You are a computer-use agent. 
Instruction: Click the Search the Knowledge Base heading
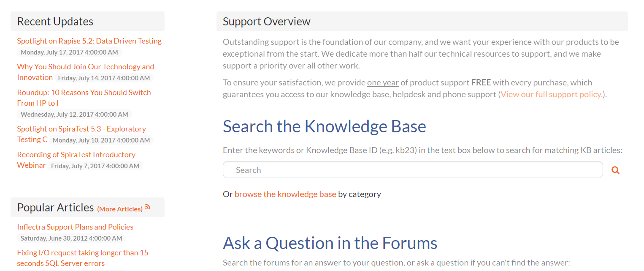(324, 126)
